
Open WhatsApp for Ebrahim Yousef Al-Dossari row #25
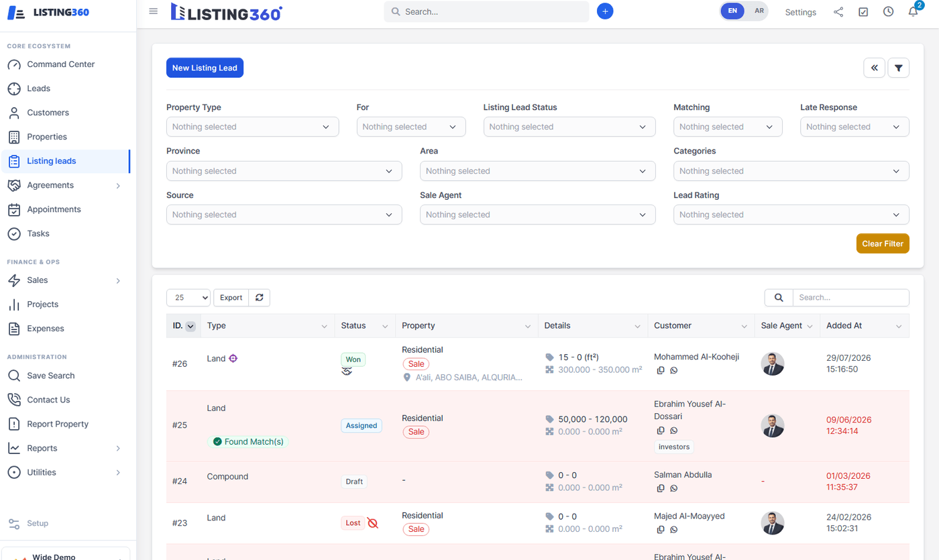pyautogui.click(x=674, y=431)
